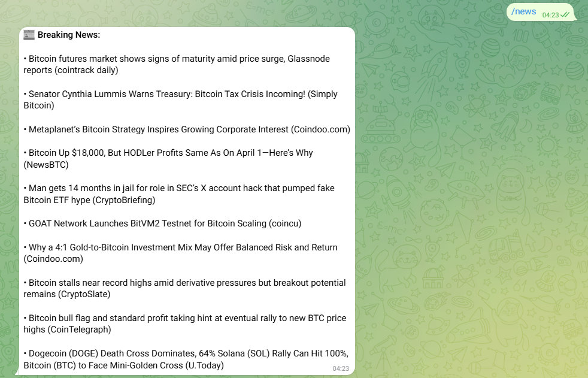
Task: Click the Metaplanet Bitcoin Strategy headline
Action: click(x=187, y=129)
